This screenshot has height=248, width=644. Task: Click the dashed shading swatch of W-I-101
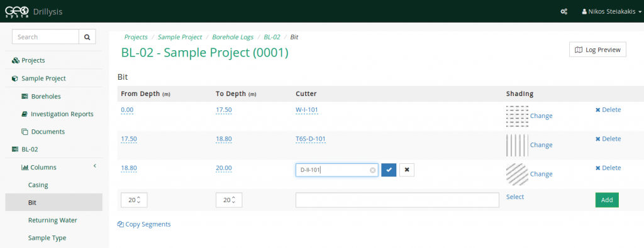coord(517,116)
